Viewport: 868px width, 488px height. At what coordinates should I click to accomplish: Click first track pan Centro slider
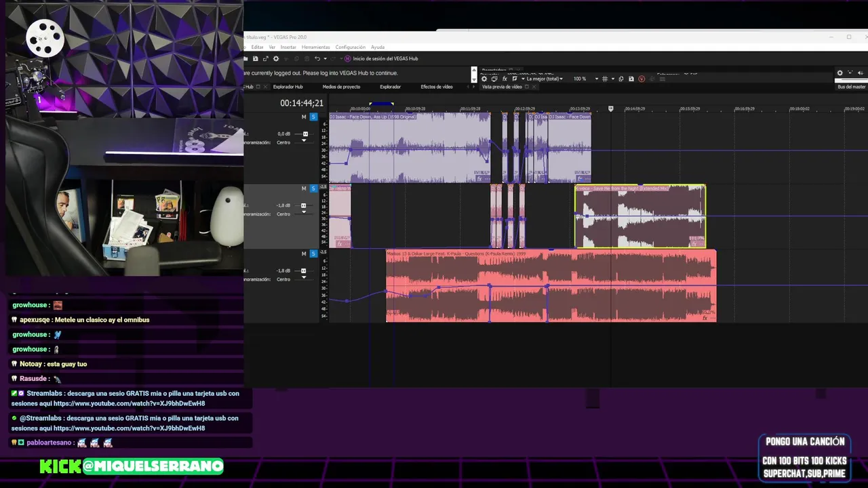point(304,141)
